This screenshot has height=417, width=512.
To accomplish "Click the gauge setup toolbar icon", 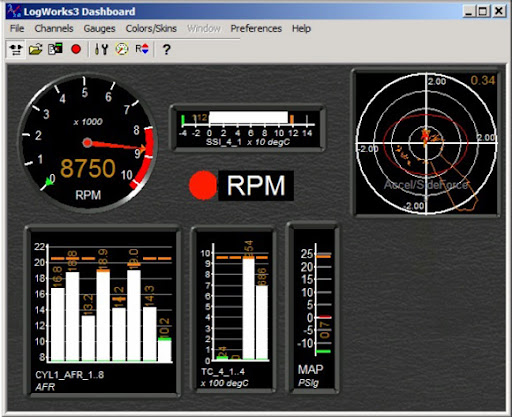I will 122,49.
